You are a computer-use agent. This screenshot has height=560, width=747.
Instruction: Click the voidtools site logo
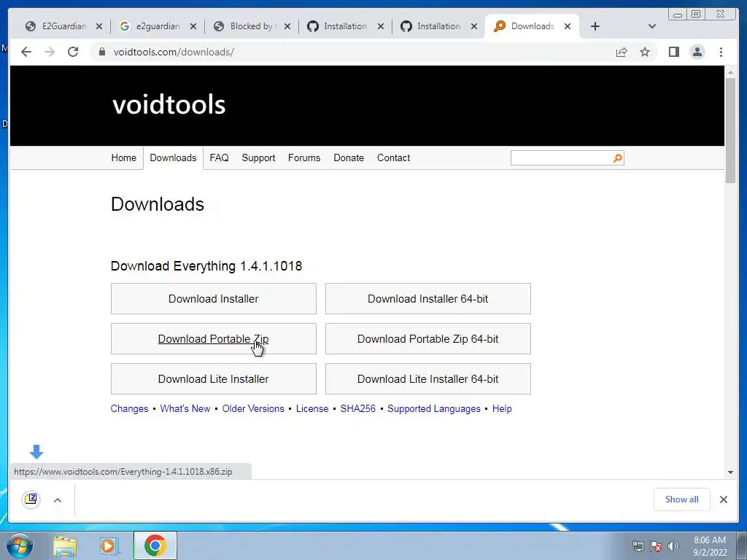click(169, 104)
